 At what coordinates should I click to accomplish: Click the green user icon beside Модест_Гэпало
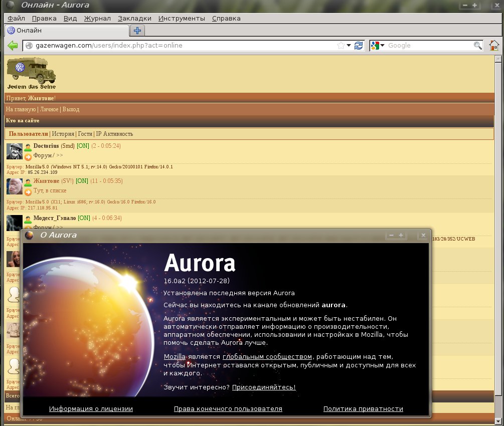(28, 219)
